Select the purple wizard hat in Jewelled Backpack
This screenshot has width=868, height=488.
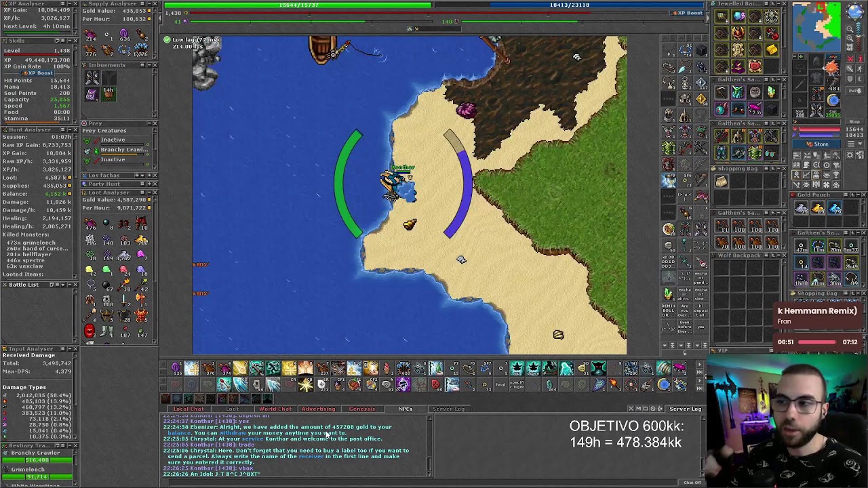pyautogui.click(x=738, y=66)
